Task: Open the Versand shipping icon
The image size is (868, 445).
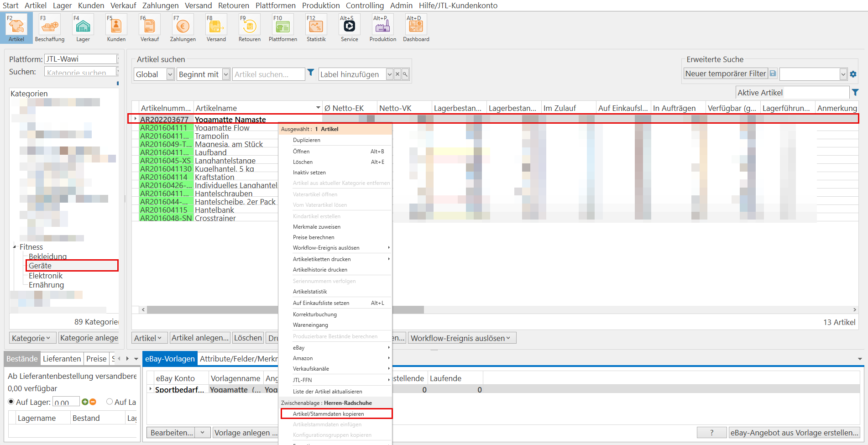Action: click(x=216, y=27)
